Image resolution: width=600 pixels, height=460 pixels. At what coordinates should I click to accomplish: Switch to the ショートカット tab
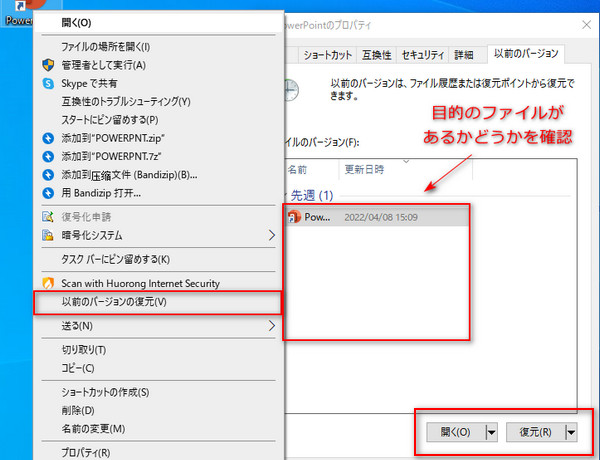328,55
